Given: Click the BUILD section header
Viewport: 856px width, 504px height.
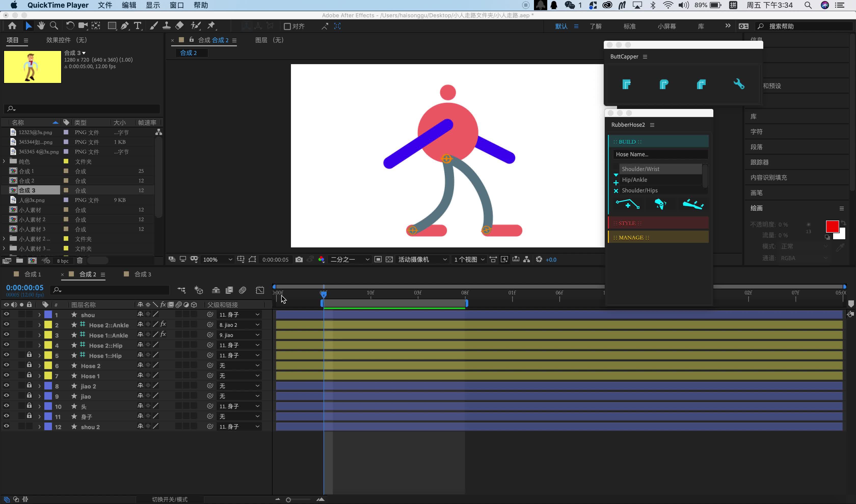Looking at the screenshot, I should click(658, 142).
